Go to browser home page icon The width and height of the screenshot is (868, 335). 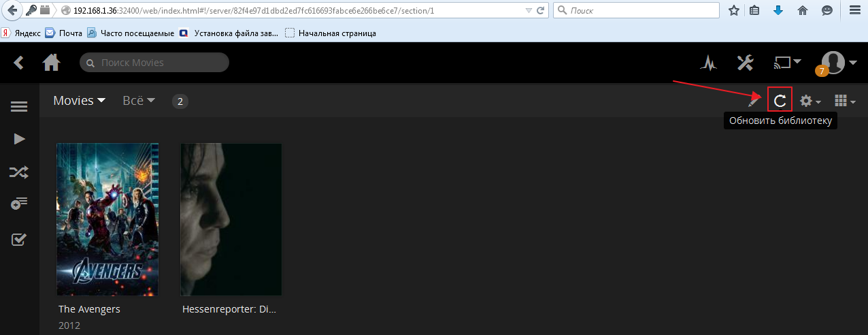[803, 11]
